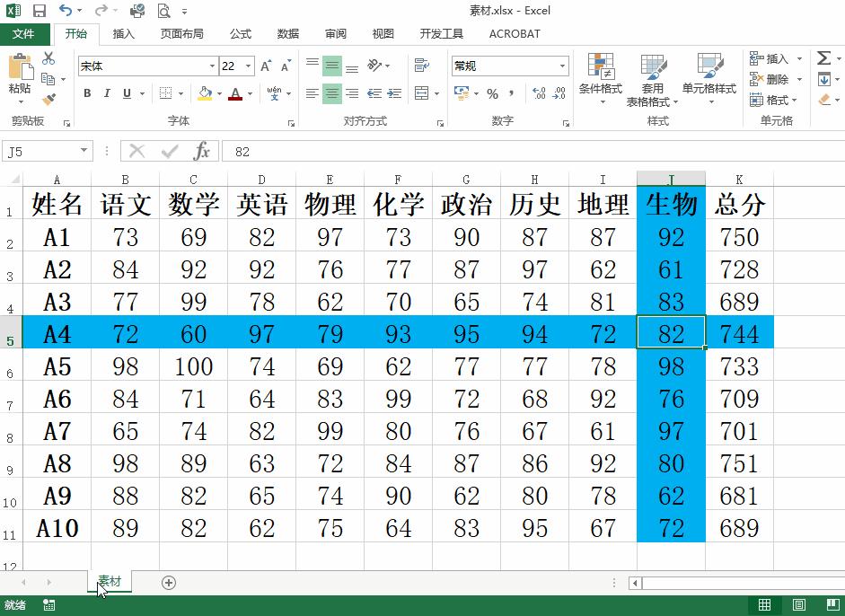Switch to the 审阅 tab
Screen dimensions: 845x616
tap(335, 34)
